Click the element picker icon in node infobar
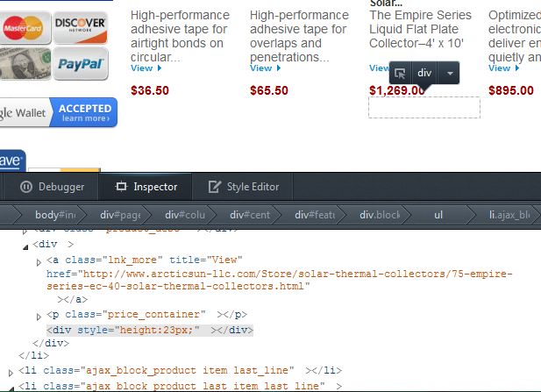This screenshot has height=392, width=541. pyautogui.click(x=400, y=73)
